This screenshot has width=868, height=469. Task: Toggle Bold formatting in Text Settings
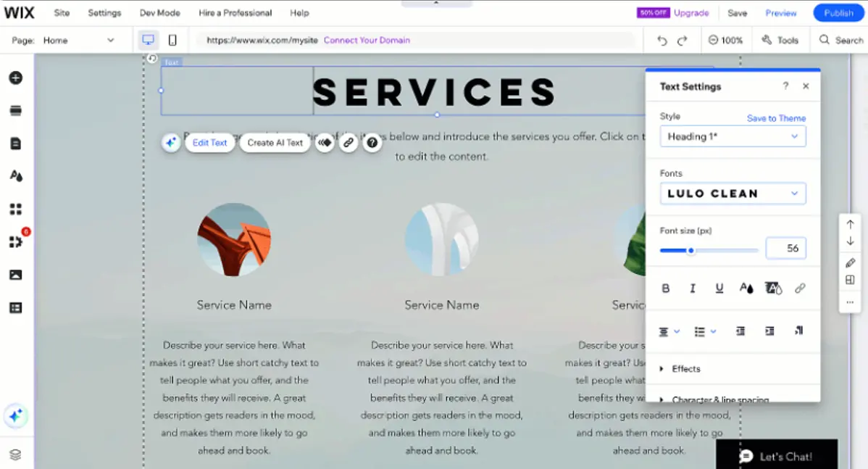[666, 289]
